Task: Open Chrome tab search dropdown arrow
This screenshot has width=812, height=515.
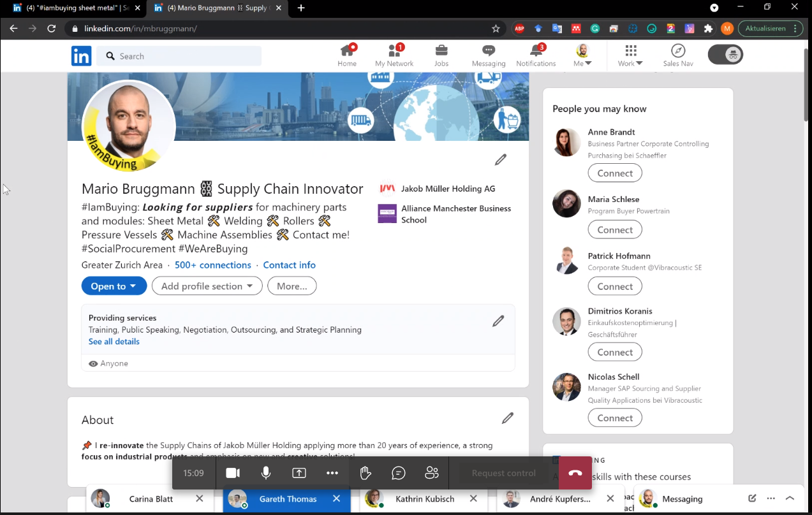Action: pyautogui.click(x=714, y=8)
